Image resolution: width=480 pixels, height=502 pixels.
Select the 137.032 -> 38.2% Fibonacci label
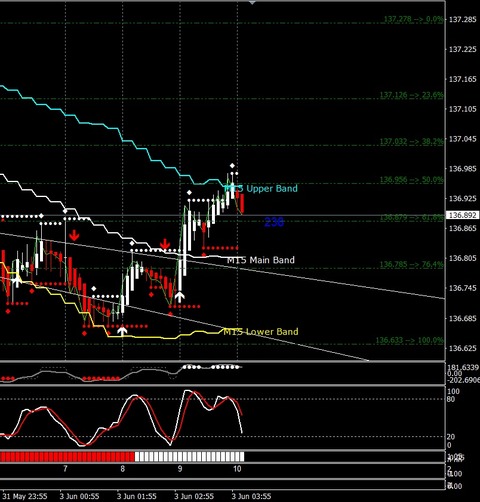click(412, 141)
